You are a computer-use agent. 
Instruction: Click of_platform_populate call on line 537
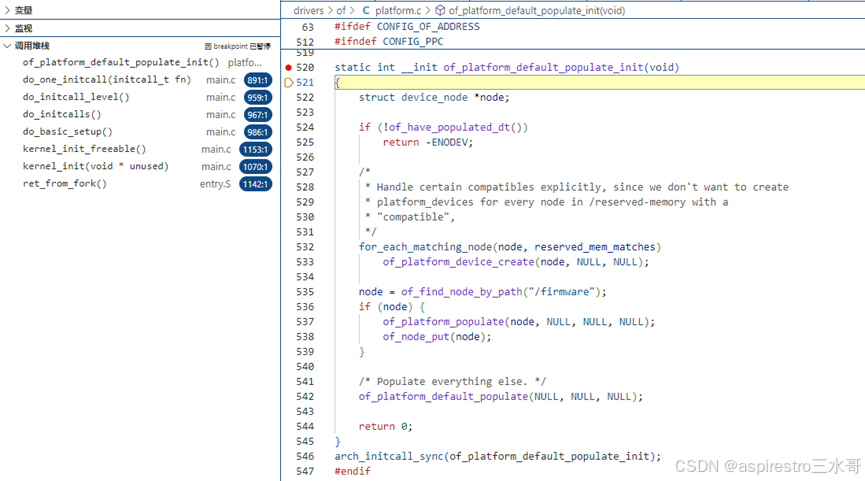444,322
